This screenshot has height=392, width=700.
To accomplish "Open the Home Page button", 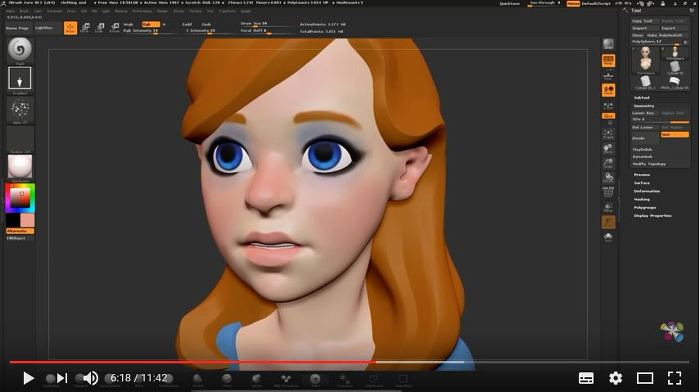I will pos(18,28).
